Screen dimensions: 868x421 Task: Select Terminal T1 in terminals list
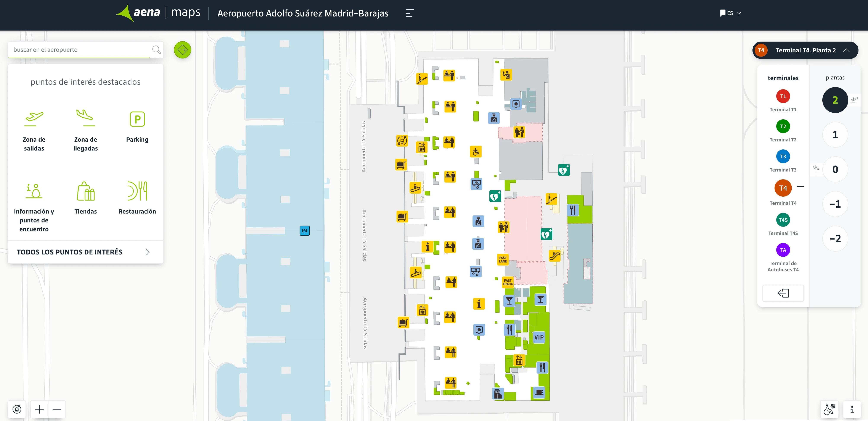tap(783, 97)
